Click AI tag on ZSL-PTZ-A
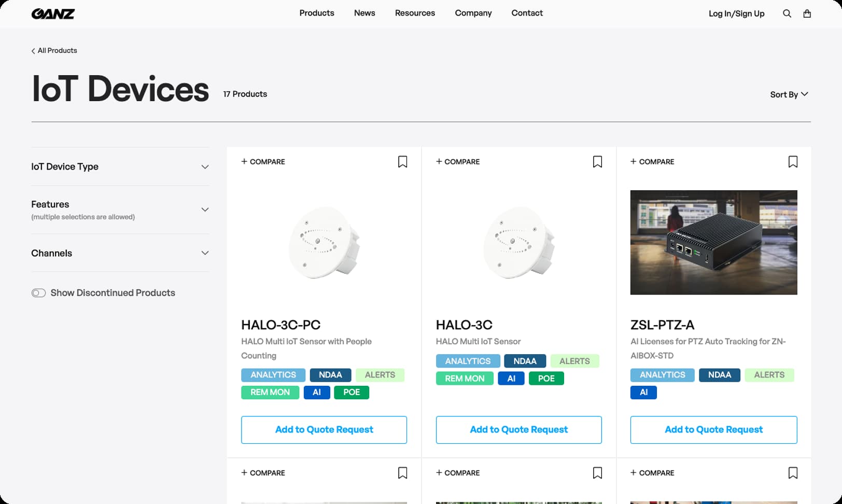 [x=643, y=393]
